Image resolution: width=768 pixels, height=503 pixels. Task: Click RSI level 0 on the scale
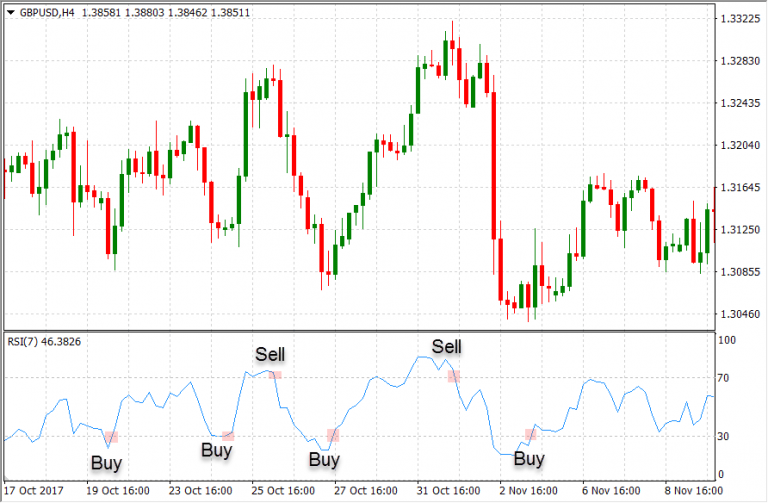coord(720,474)
